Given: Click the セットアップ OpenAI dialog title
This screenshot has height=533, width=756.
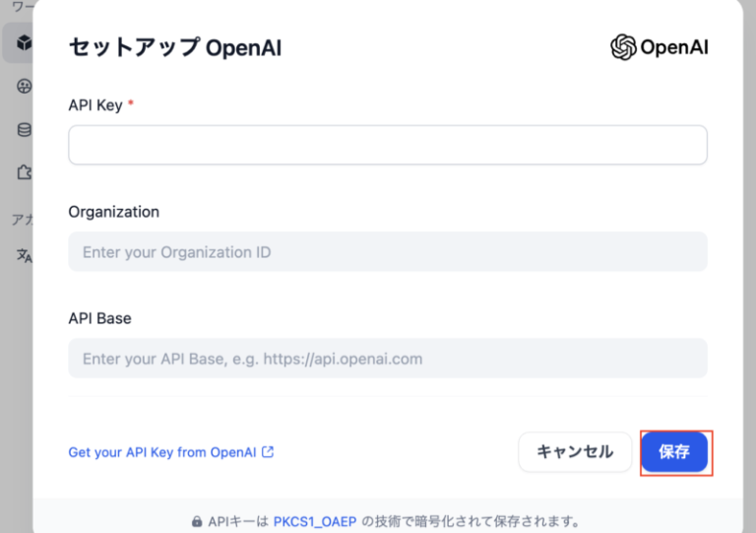Looking at the screenshot, I should [175, 47].
